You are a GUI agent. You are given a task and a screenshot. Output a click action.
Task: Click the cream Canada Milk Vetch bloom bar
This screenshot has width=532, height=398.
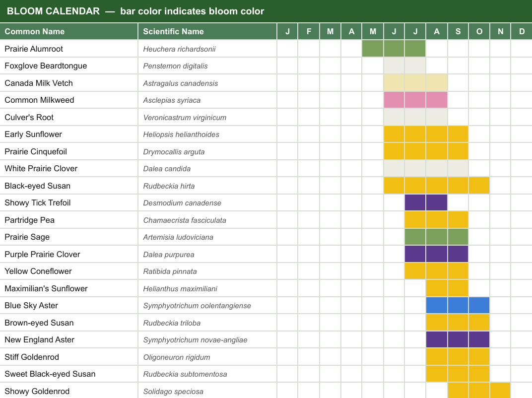(x=416, y=83)
